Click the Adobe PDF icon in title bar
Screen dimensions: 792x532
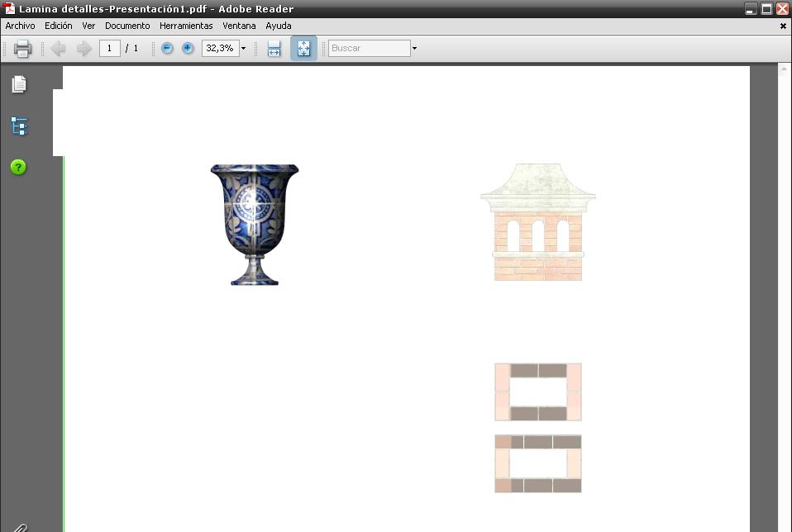pyautogui.click(x=9, y=8)
